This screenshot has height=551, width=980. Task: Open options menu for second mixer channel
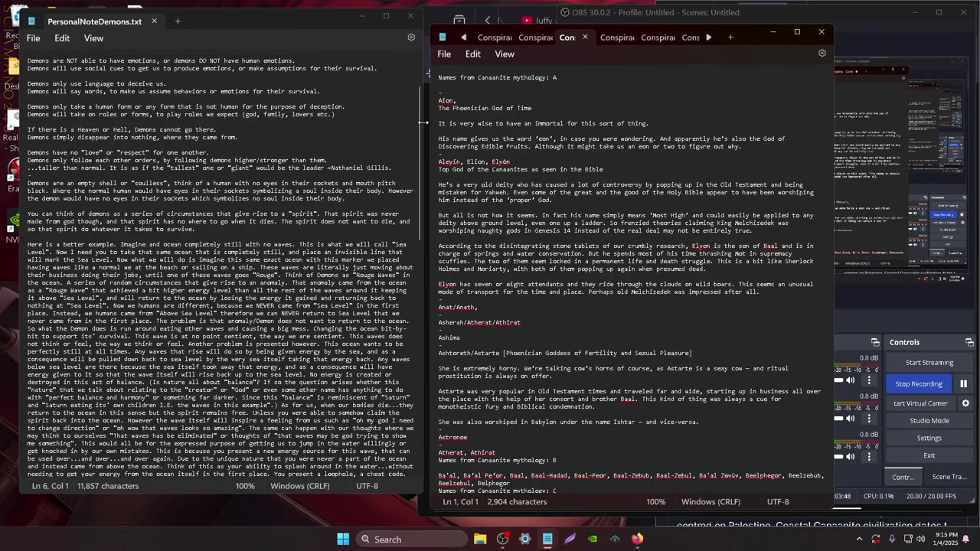pyautogui.click(x=869, y=419)
